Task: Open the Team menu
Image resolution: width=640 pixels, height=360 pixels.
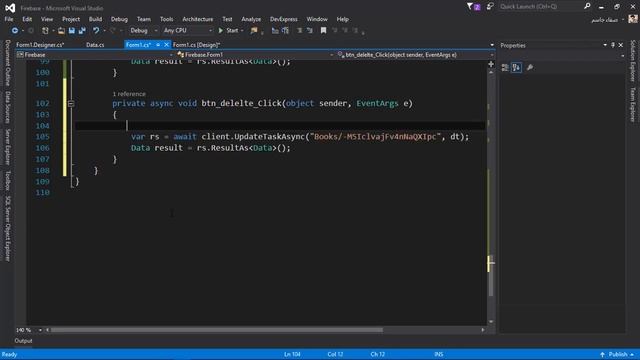Action: point(144,19)
